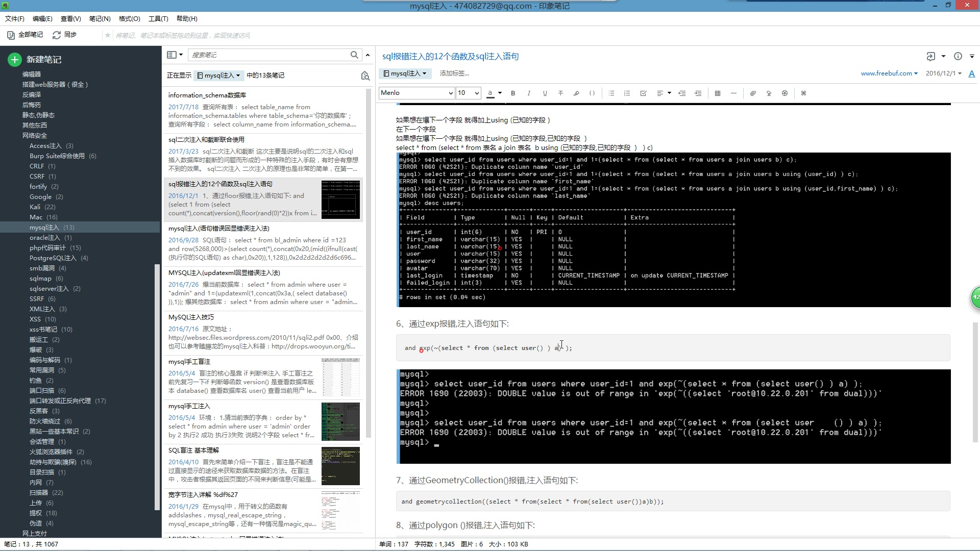Image resolution: width=980 pixels, height=551 pixels.
Task: Click the note list vertical scrollbar
Action: [x=369, y=263]
